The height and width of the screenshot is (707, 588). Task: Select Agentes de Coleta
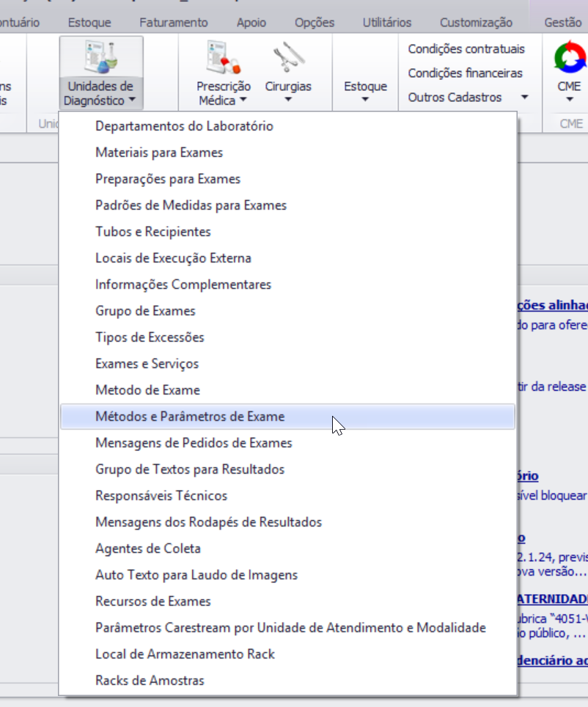pyautogui.click(x=287, y=549)
